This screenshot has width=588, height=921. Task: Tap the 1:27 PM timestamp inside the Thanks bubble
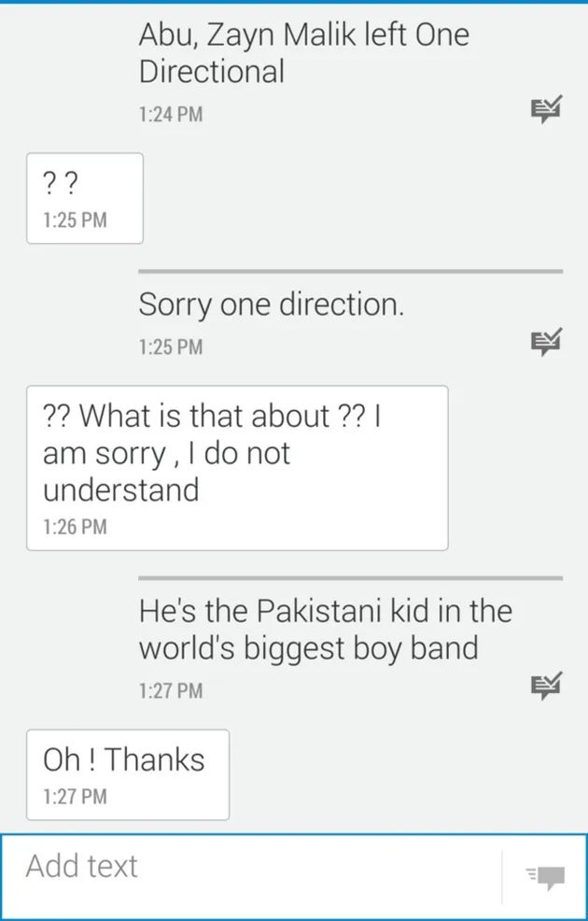pos(75,797)
